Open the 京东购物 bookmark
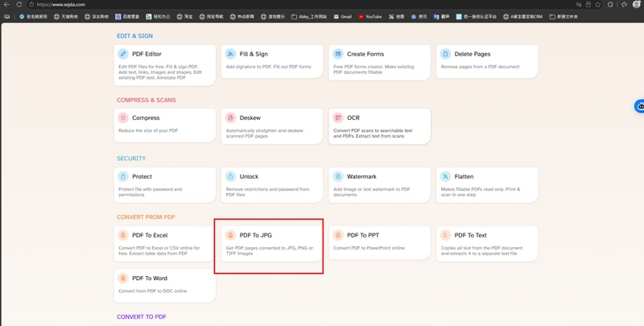The width and height of the screenshot is (644, 326). (97, 17)
